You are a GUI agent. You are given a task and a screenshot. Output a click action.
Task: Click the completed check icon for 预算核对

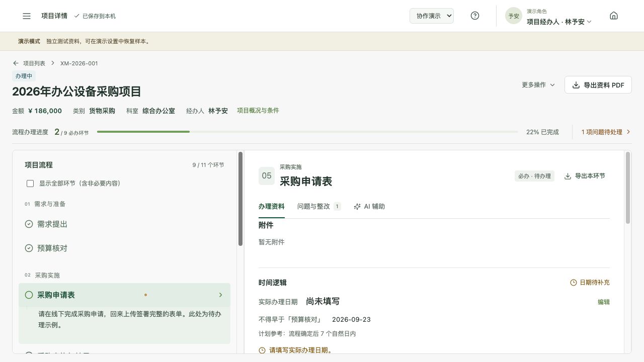click(29, 248)
